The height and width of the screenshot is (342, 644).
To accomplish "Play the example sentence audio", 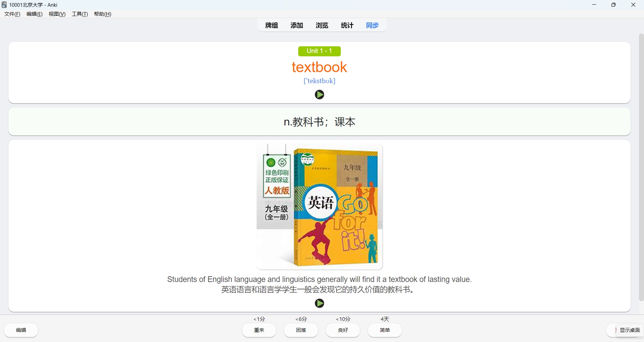I will pos(319,303).
